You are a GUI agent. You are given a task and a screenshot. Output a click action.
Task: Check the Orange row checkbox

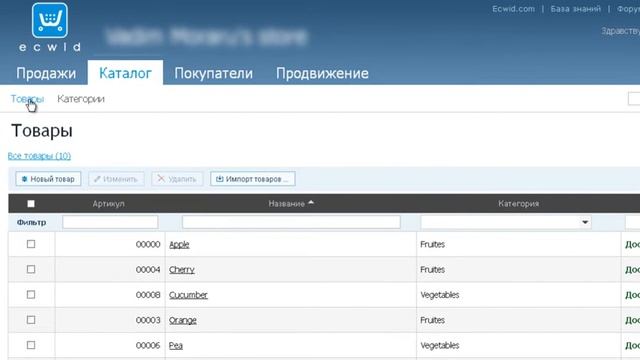tap(31, 320)
